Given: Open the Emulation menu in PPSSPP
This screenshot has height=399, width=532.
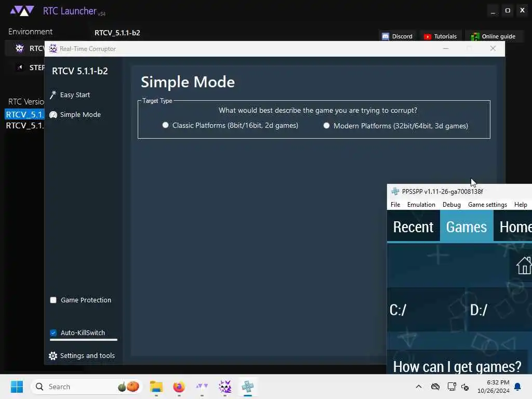Looking at the screenshot, I should pyautogui.click(x=421, y=205).
